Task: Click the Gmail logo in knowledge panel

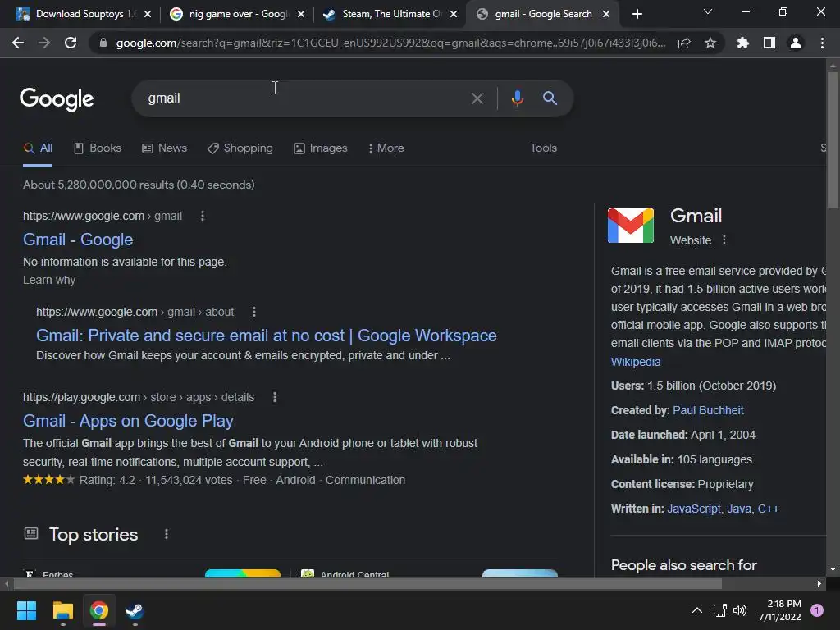Action: tap(631, 226)
